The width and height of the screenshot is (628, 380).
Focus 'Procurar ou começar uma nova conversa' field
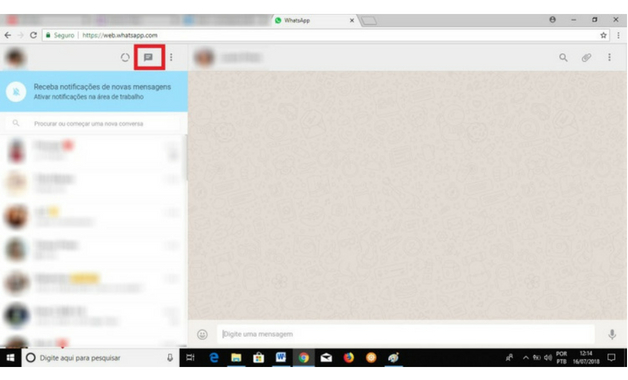pos(94,123)
